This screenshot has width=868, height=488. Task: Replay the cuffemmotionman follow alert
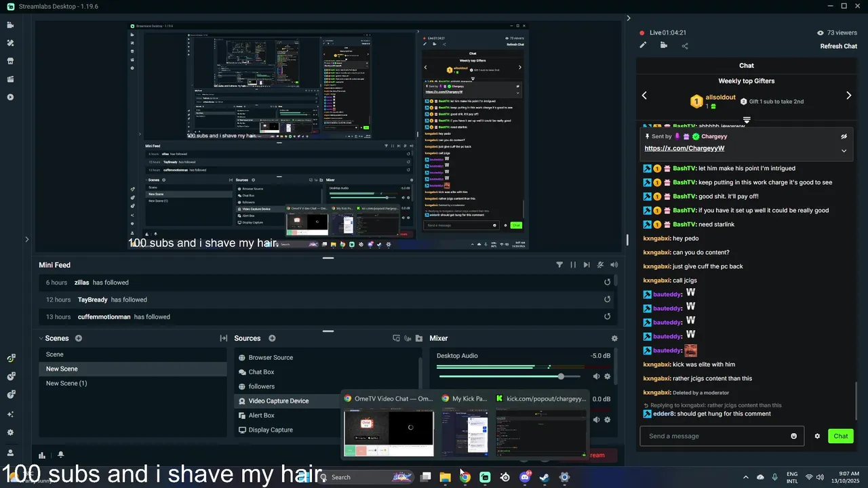608,317
